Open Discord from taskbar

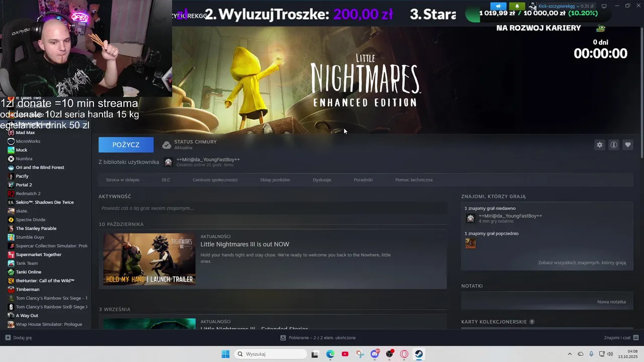click(375, 354)
